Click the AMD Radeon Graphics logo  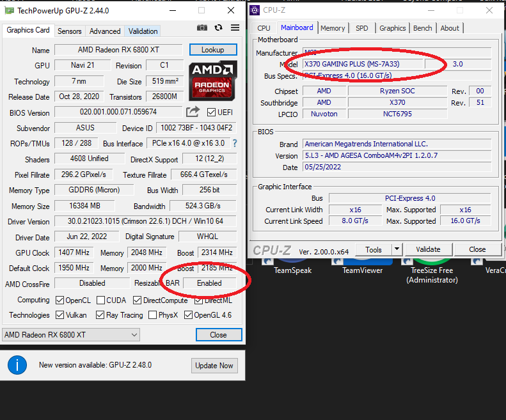212,81
